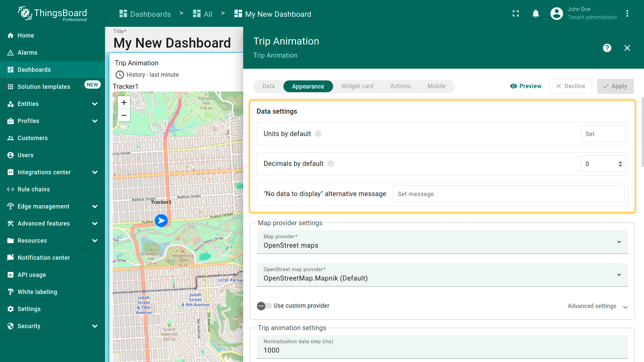Open Users page

coord(52,155)
